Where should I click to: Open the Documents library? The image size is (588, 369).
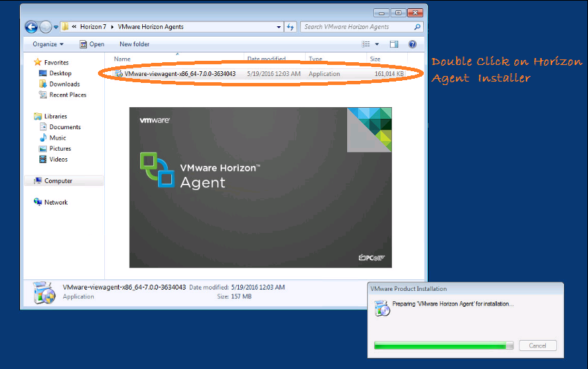coord(65,127)
